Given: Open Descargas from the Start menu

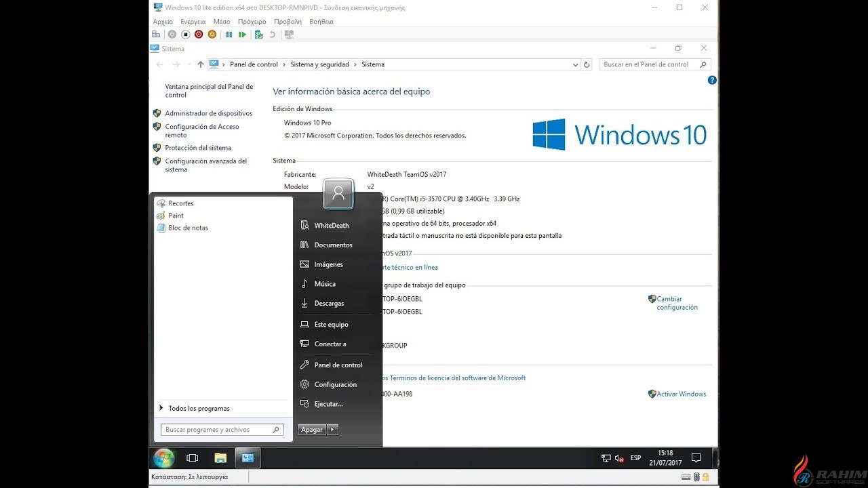Looking at the screenshot, I should [329, 304].
